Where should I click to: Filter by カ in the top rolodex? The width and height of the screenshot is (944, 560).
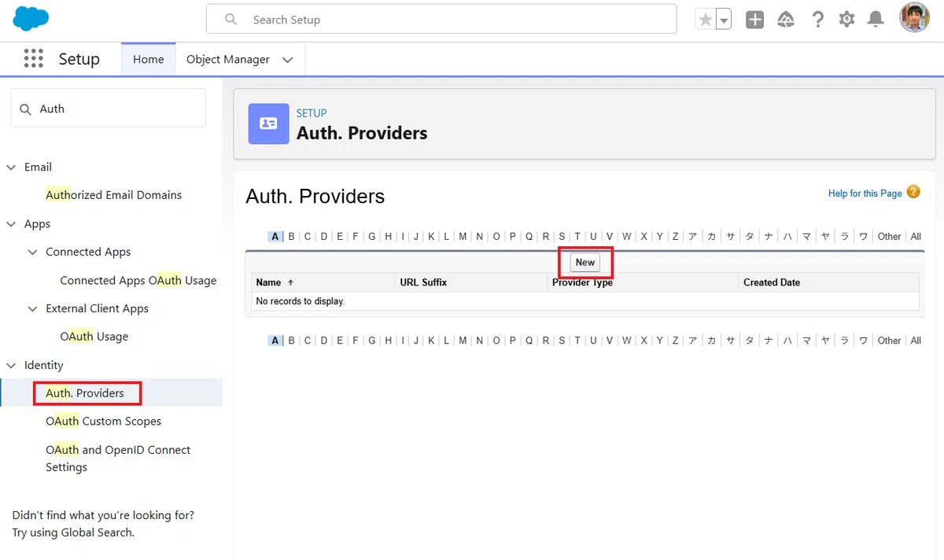[x=712, y=236]
